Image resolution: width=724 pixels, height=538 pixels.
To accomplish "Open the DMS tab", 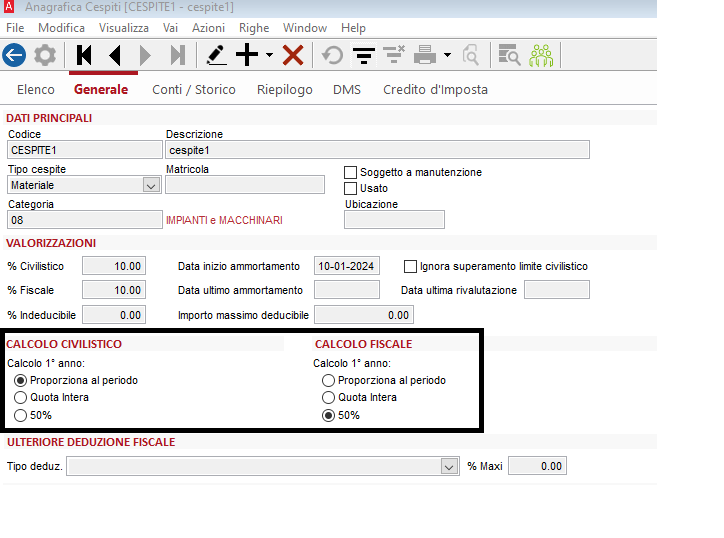I will 347,89.
